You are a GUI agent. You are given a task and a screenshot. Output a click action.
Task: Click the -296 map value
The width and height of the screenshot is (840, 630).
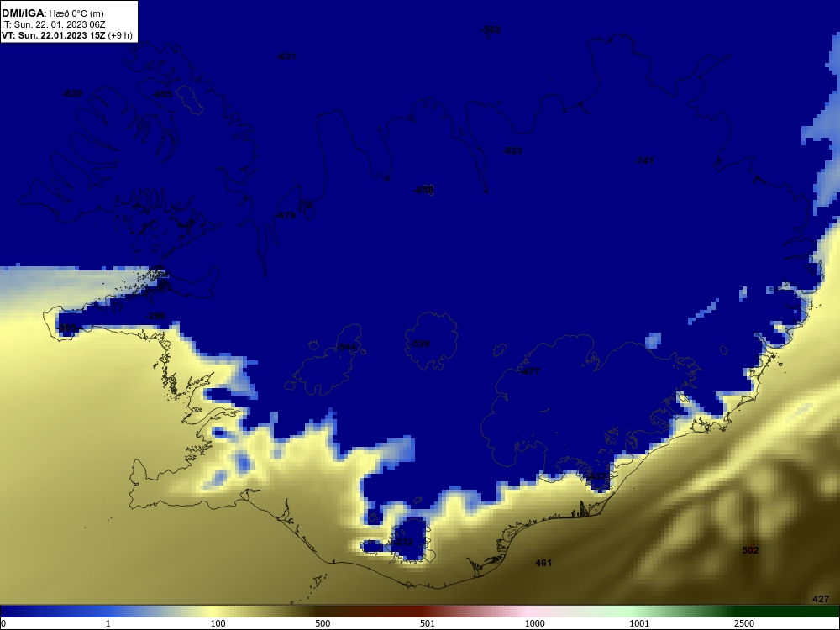[156, 316]
